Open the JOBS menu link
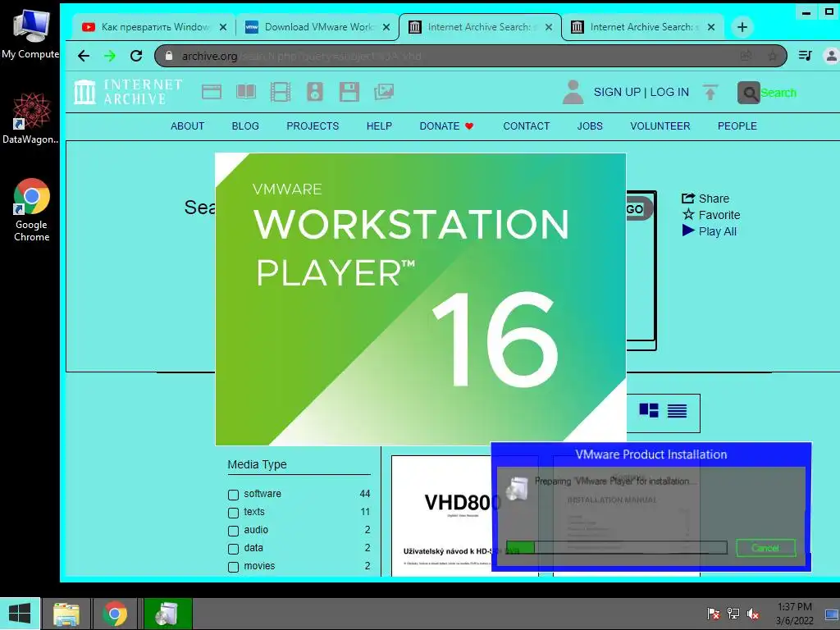The width and height of the screenshot is (840, 630). [590, 126]
